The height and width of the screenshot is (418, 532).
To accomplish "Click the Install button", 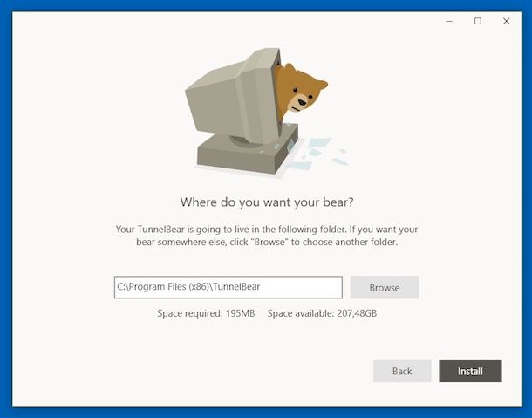I will [x=470, y=371].
